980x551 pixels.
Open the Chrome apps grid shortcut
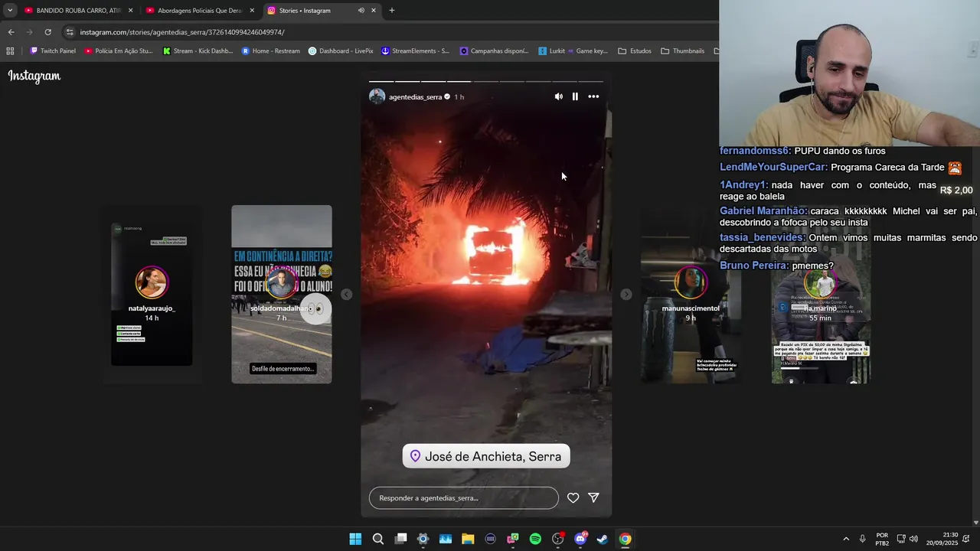[x=10, y=51]
